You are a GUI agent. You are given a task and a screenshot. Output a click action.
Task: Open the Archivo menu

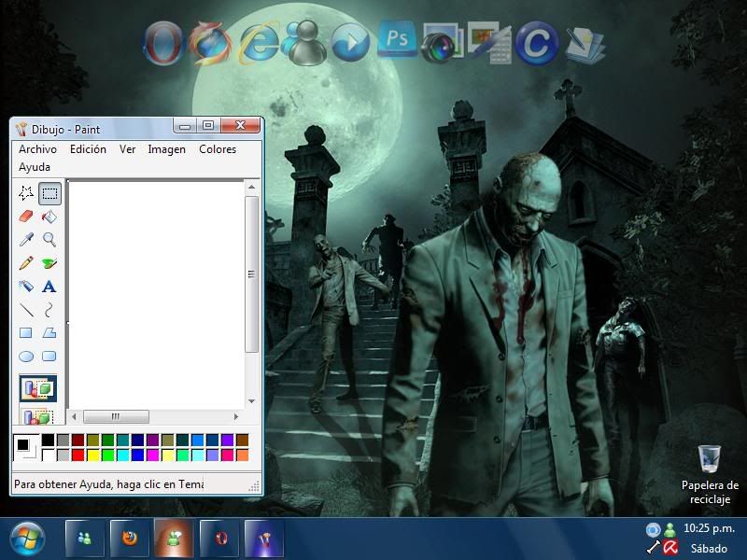click(x=37, y=149)
